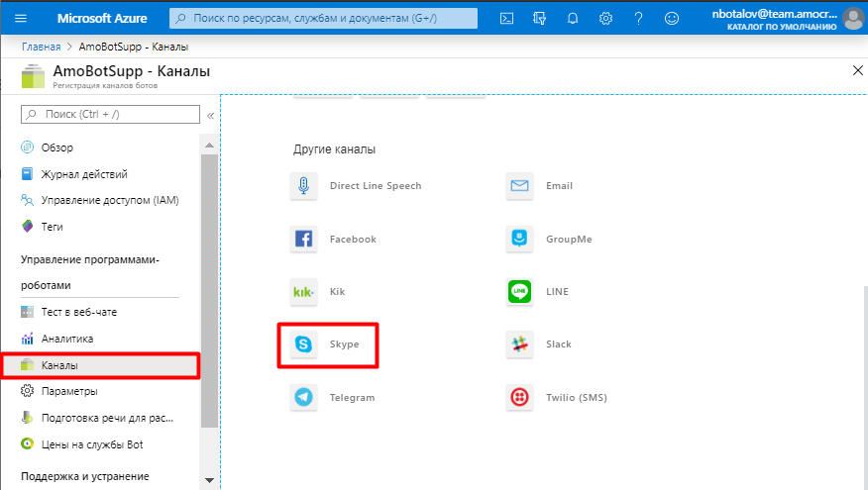Open the directory and subscription filter icon

[x=539, y=18]
